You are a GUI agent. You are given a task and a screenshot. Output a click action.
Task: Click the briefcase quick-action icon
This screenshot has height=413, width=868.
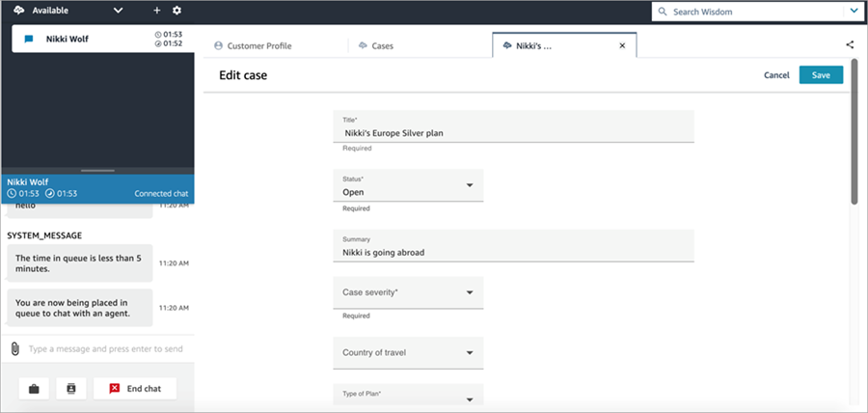point(34,388)
